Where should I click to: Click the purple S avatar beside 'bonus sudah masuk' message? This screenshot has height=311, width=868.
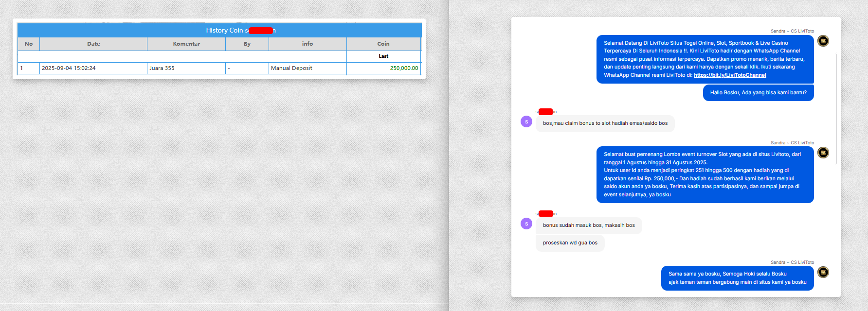526,224
